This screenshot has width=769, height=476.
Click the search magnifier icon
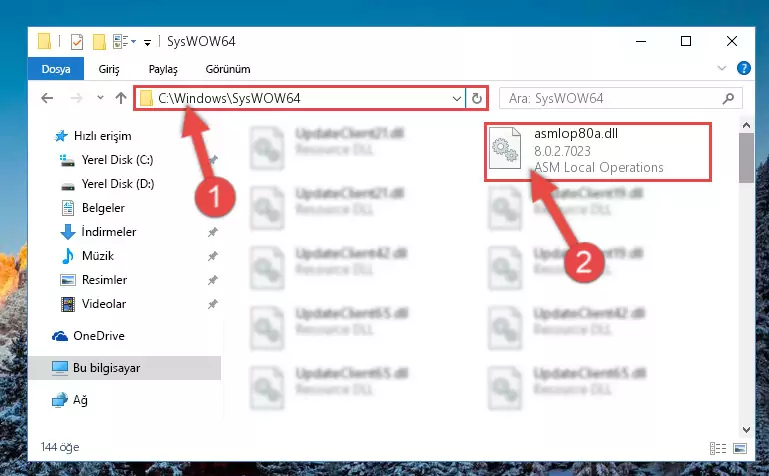tap(728, 99)
